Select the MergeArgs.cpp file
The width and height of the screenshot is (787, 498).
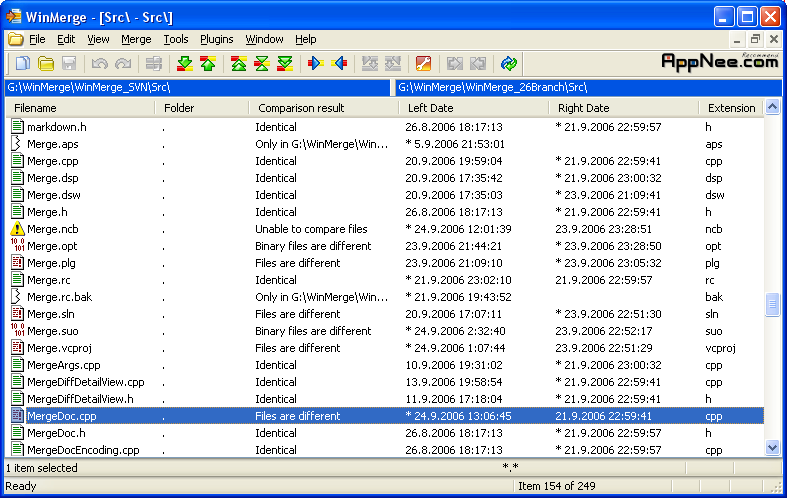coord(64,365)
